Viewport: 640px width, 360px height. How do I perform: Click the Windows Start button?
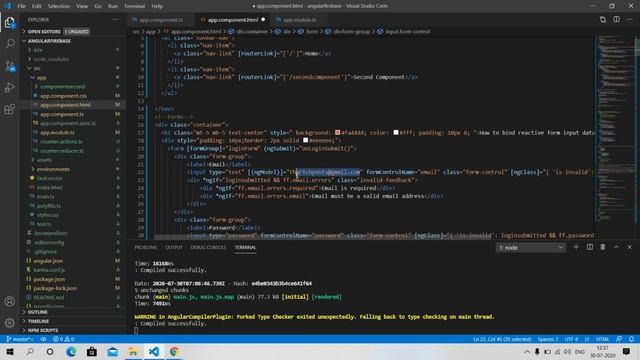point(10,352)
